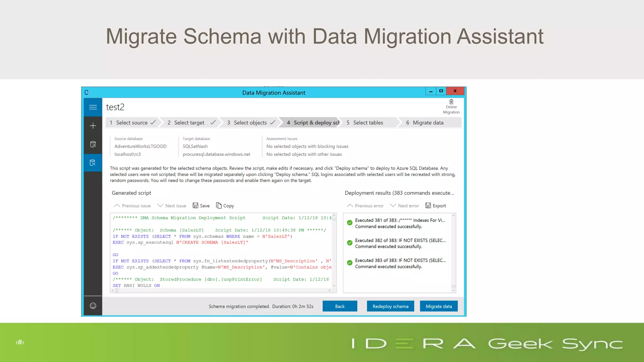Click the deployment results scrollbar down arrow
644x362 pixels.
click(453, 290)
